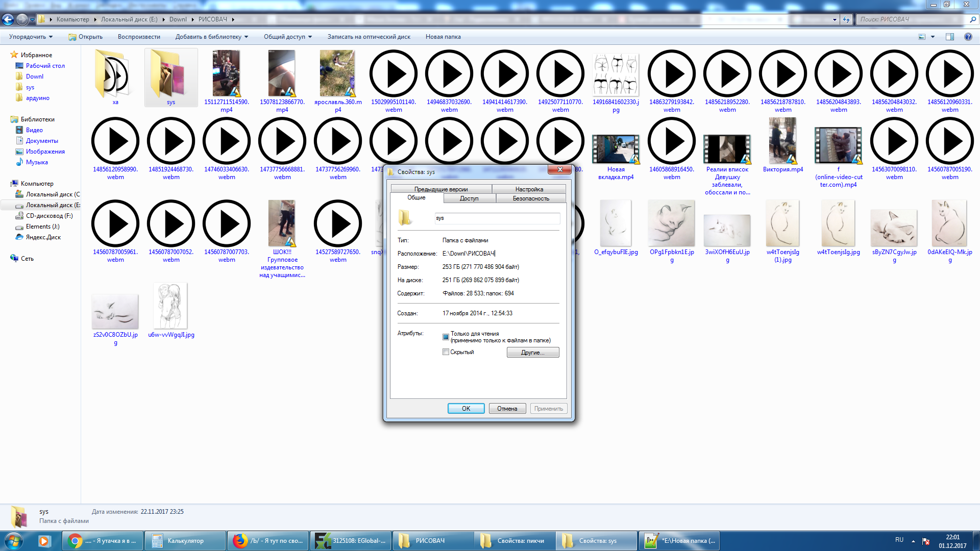The width and height of the screenshot is (980, 551).
Task: Switch to the Безопасность tab
Action: tap(531, 198)
